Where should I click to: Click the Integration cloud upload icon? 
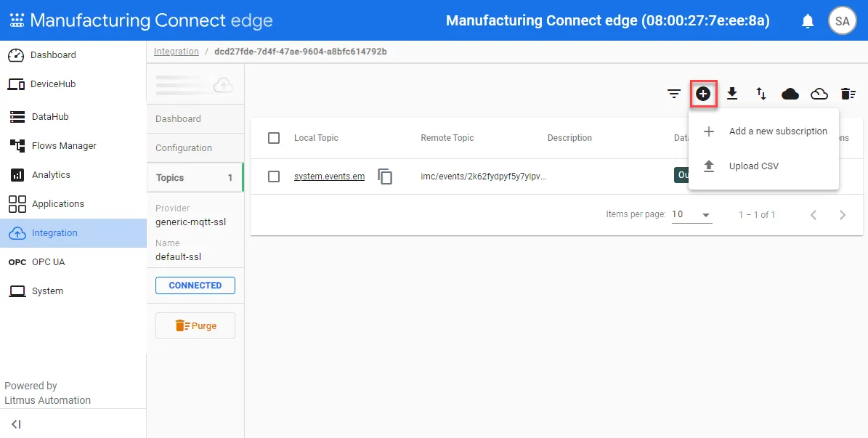click(17, 233)
